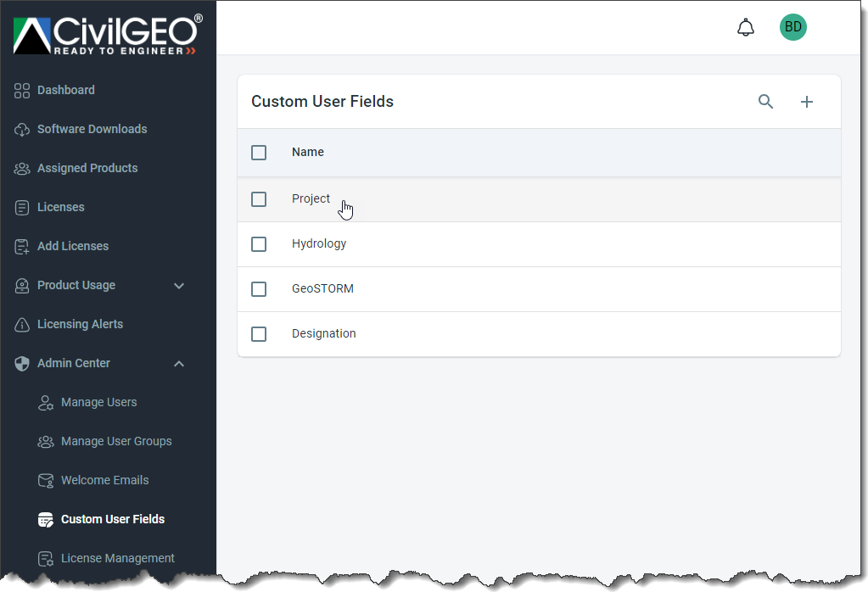The image size is (868, 592).
Task: Select Custom User Fields in sidebar
Action: 113,519
